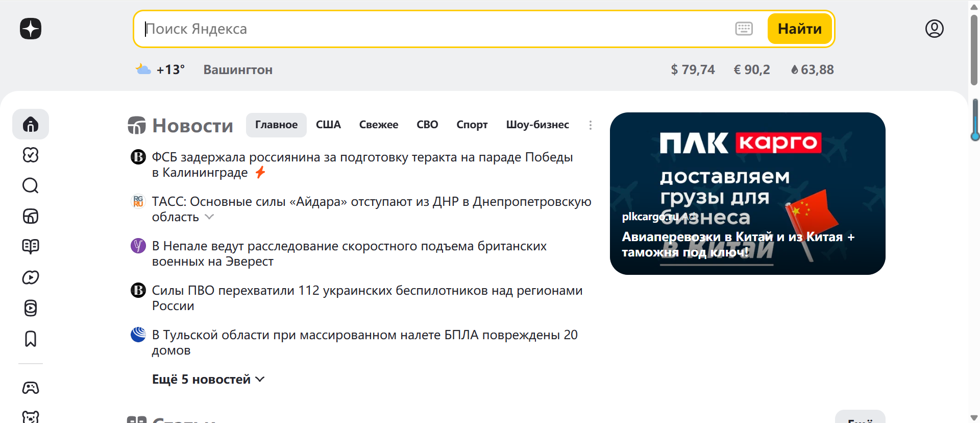
Task: Click the scrollbar down arrow
Action: tap(974, 417)
